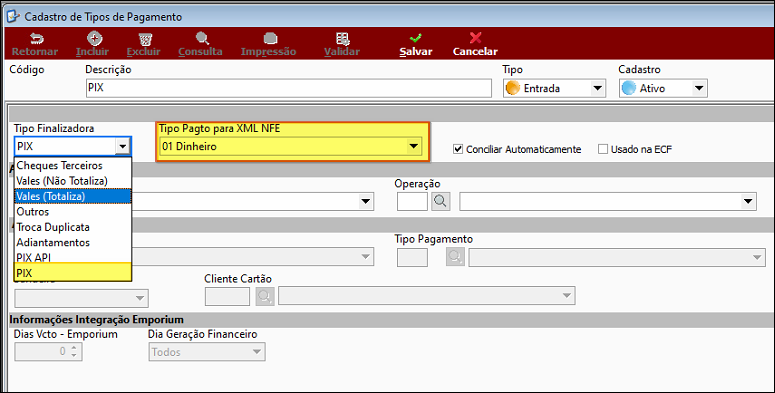
Task: Open the Tipo dropdown showing Entrada
Action: click(598, 88)
